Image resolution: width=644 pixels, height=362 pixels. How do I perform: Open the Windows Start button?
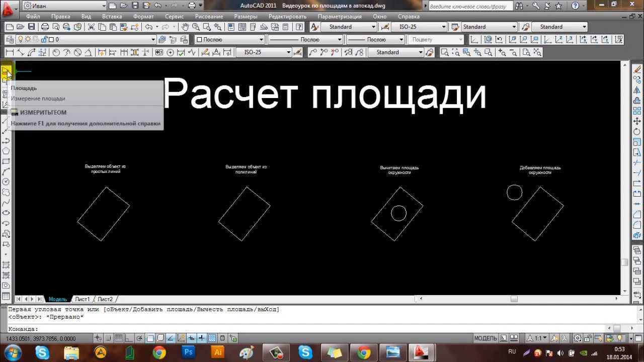point(13,352)
